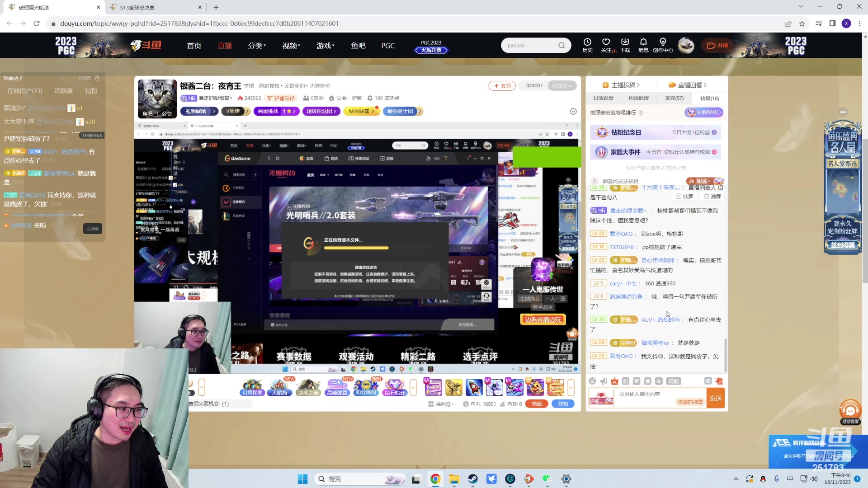Select the red rocket gift icon
Screen dimensions: 868x488
coord(474,388)
